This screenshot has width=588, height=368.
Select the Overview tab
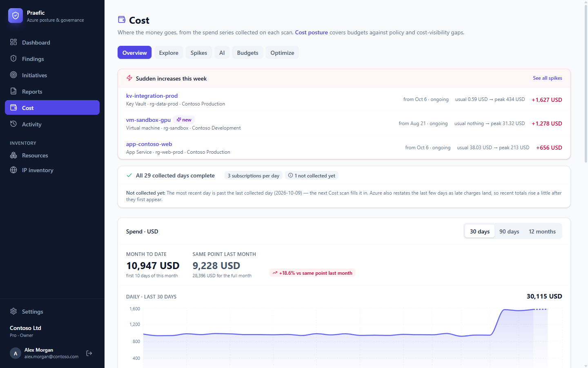135,53
